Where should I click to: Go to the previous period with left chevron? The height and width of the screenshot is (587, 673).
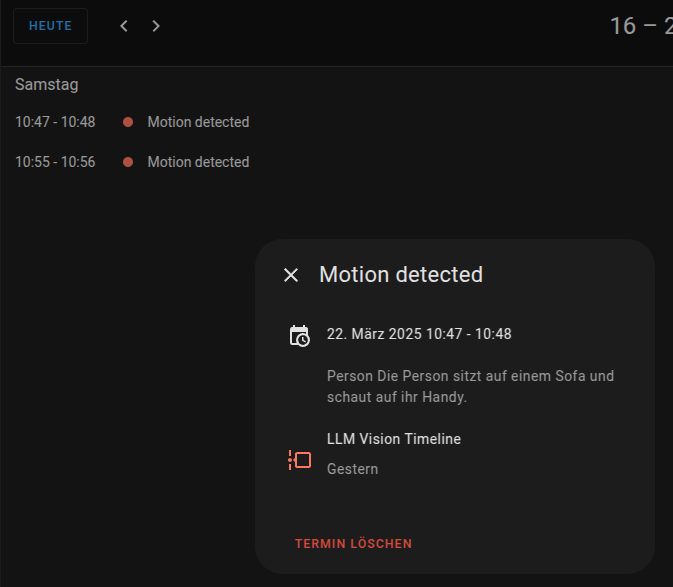pyautogui.click(x=124, y=26)
